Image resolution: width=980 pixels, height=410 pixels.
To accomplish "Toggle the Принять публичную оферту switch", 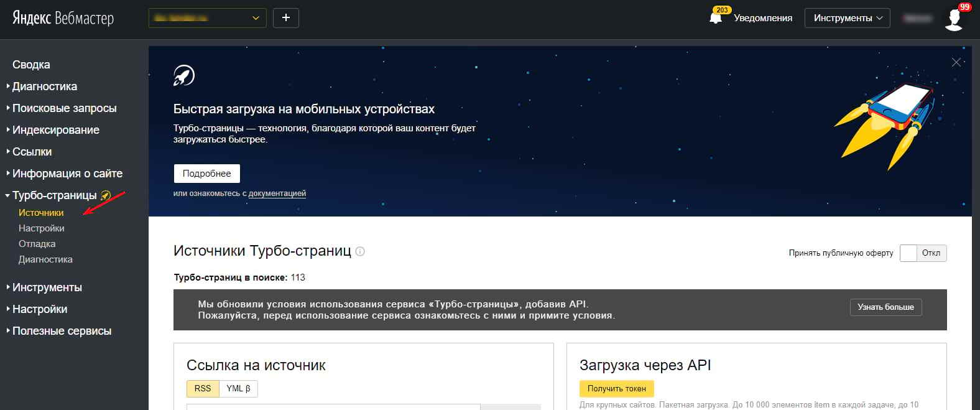I will 923,253.
